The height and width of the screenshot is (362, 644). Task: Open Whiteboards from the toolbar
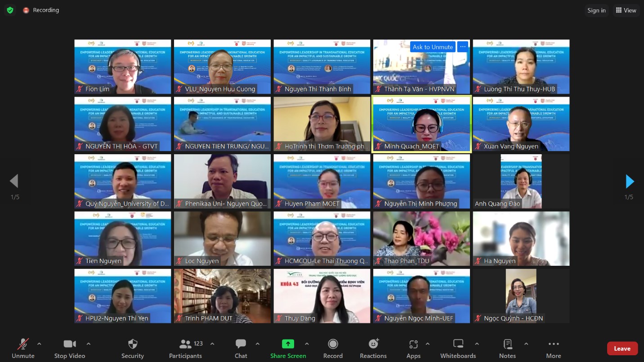(458, 348)
